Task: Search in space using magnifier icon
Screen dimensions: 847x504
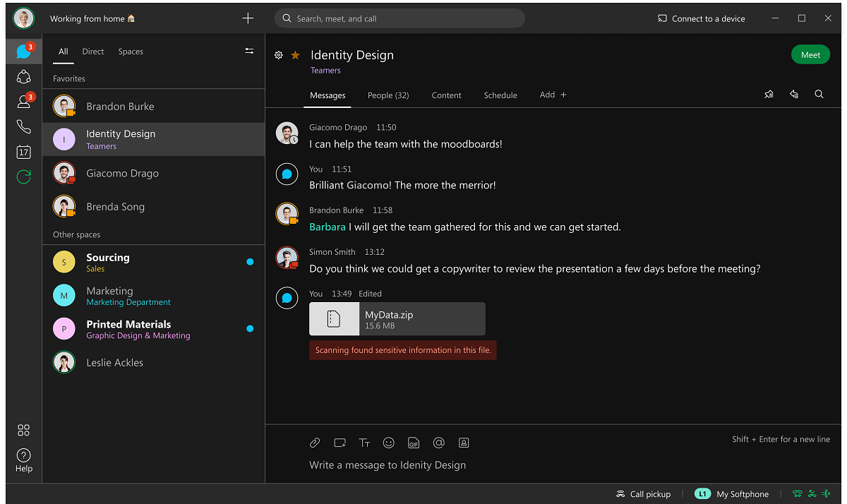Action: click(819, 95)
